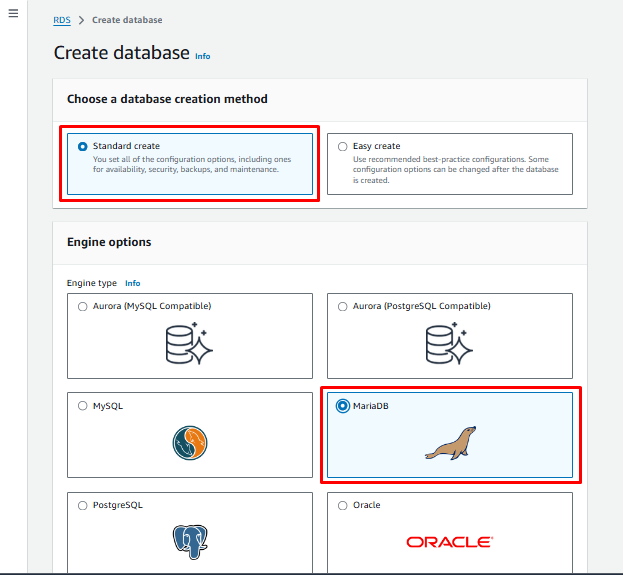This screenshot has width=623, height=575.
Task: Open Info link next to Create database
Action: tap(203, 56)
